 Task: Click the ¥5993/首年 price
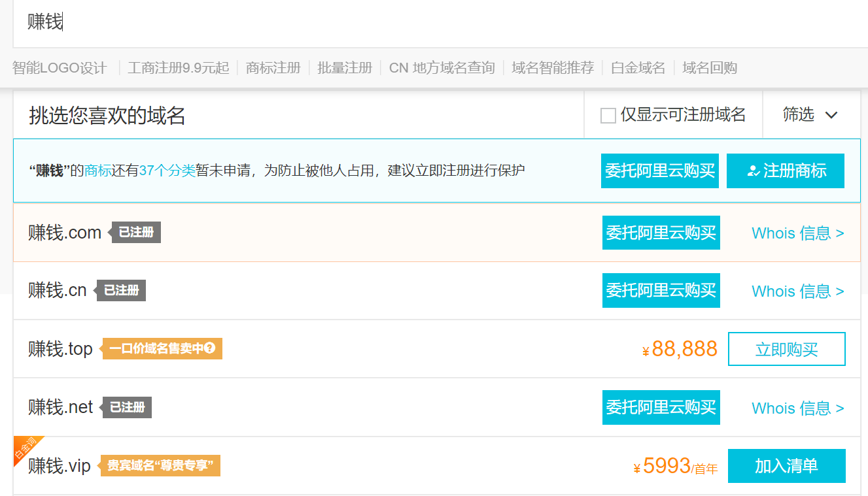[676, 467]
